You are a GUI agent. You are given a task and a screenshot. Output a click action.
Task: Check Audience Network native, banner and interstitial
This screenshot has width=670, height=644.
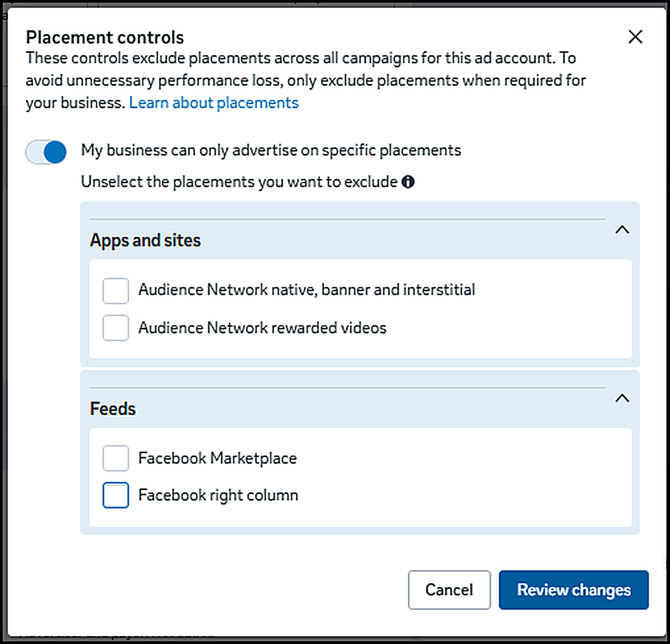116,291
